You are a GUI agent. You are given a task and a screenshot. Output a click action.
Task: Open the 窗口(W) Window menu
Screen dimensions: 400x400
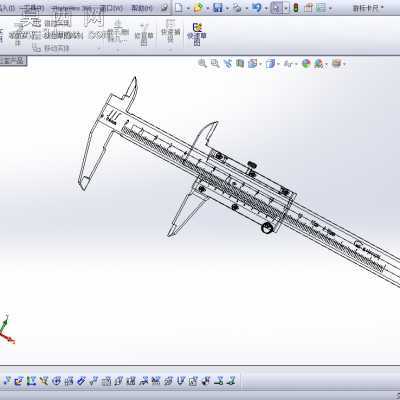(x=111, y=7)
